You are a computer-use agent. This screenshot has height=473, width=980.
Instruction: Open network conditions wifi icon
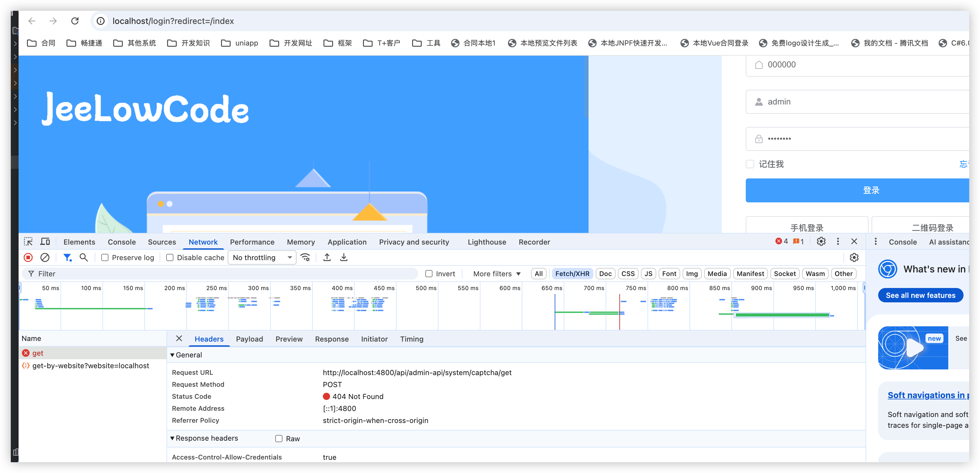pyautogui.click(x=306, y=257)
